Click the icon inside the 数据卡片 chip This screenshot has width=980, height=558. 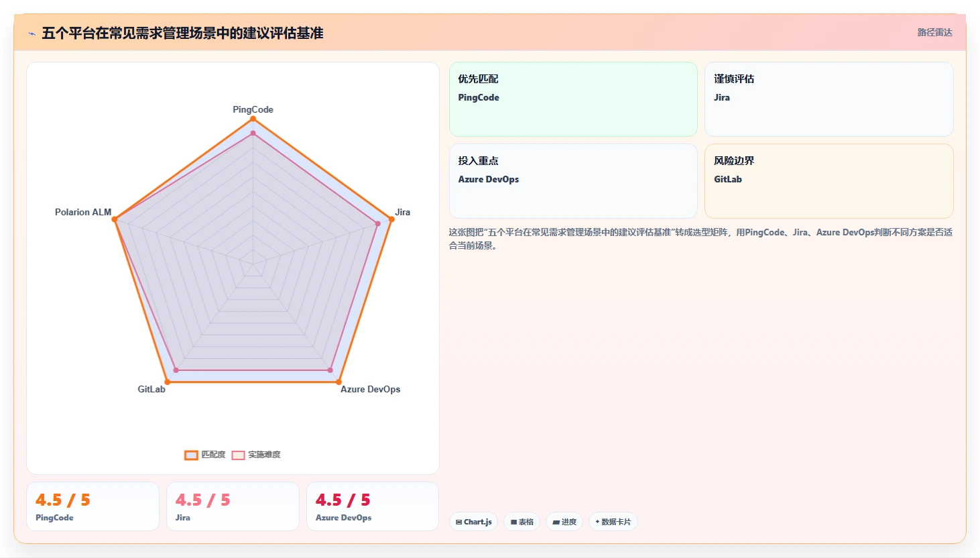point(597,522)
